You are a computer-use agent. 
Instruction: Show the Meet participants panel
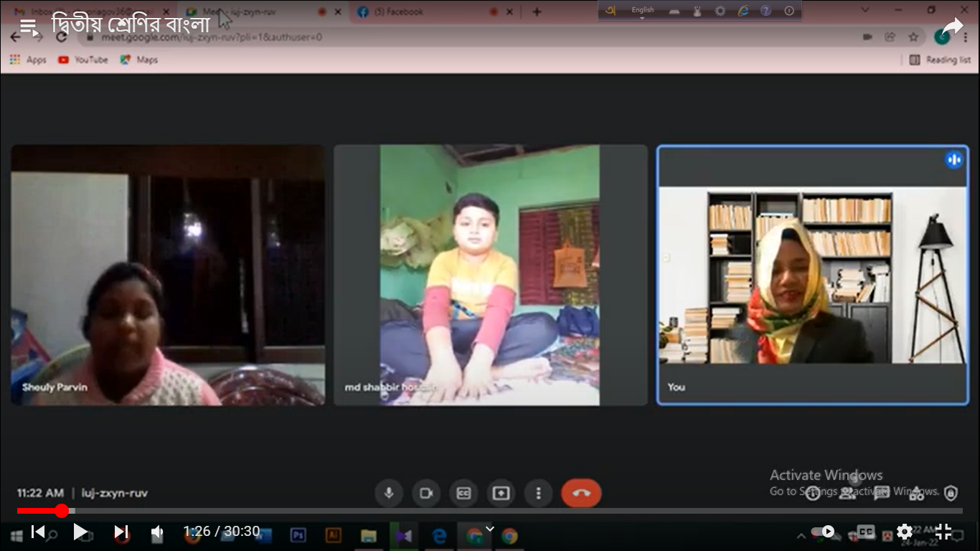click(847, 493)
